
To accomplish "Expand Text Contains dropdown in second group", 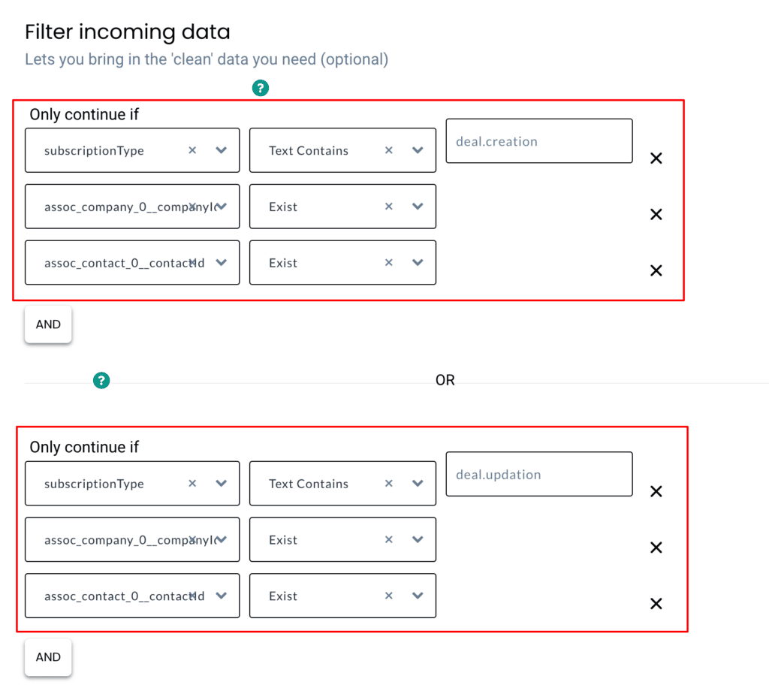I will click(x=418, y=483).
